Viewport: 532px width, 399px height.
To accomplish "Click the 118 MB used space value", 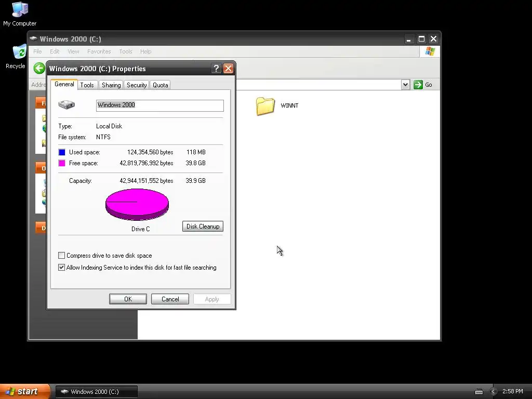I will coord(196,152).
